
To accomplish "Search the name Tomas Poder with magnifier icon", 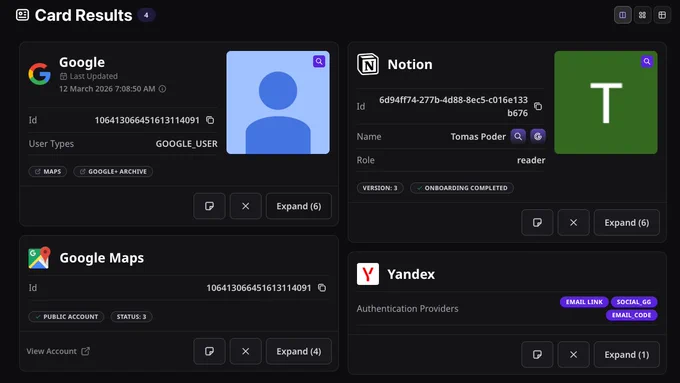I will pyautogui.click(x=518, y=137).
